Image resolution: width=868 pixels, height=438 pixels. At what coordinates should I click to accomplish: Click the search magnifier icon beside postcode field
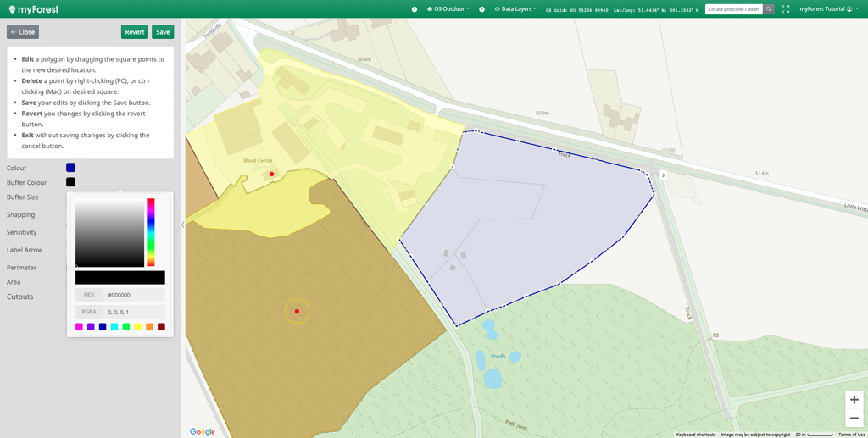[769, 9]
